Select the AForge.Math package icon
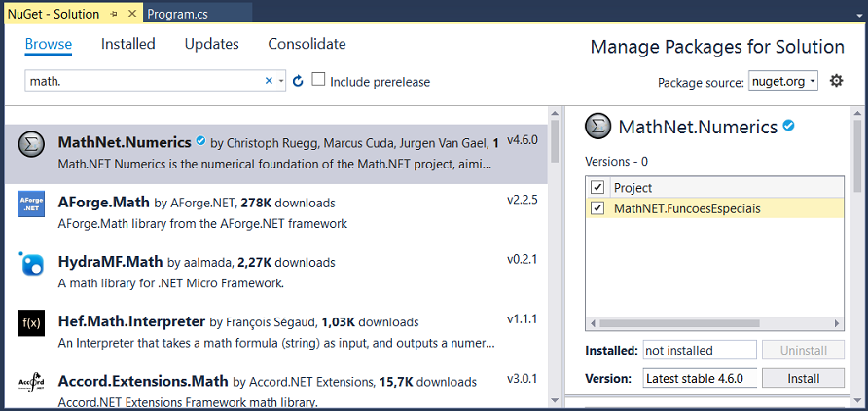Screen dimensions: 868x411 31,205
